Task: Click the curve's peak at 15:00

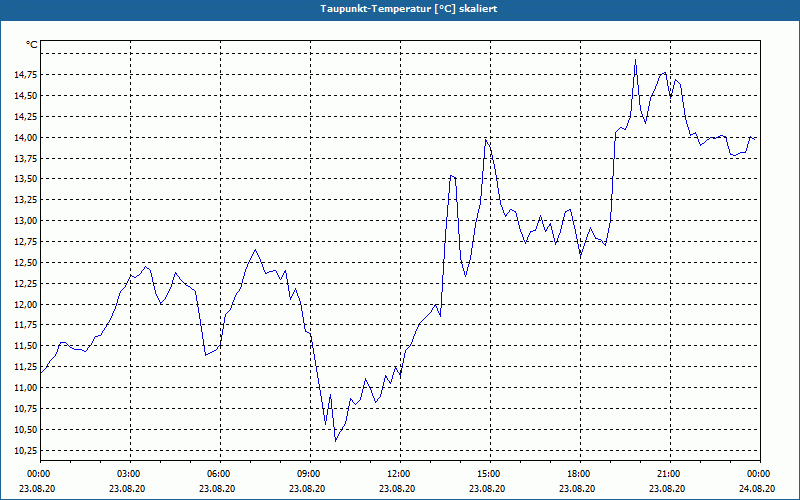Action: (x=486, y=139)
